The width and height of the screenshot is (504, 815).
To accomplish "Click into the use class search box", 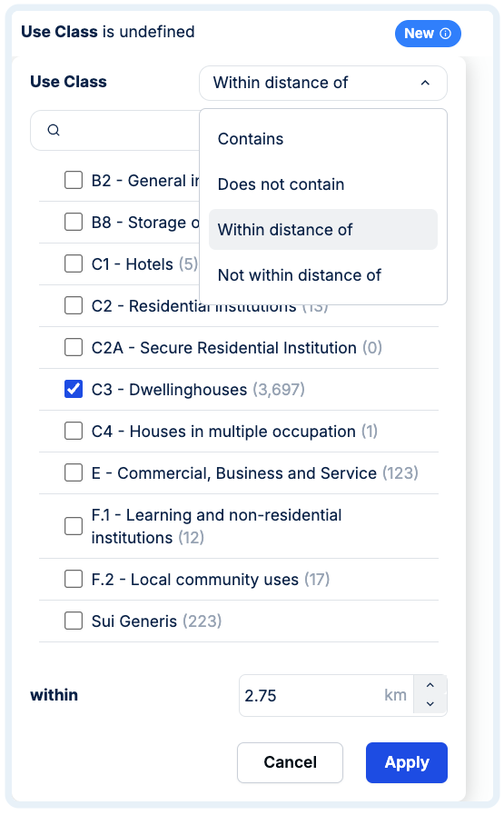I will pyautogui.click(x=114, y=130).
